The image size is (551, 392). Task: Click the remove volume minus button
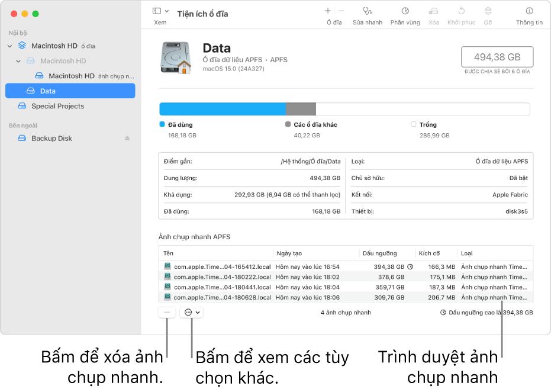[x=341, y=11]
